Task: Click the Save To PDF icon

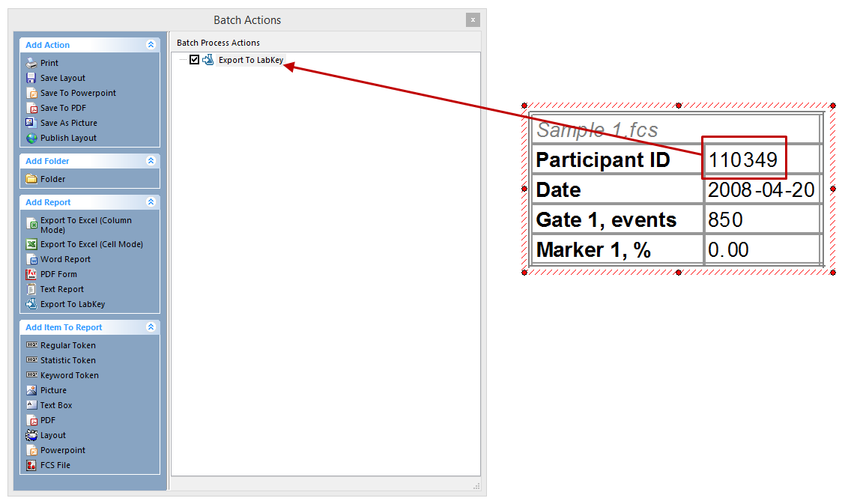Action: point(31,108)
